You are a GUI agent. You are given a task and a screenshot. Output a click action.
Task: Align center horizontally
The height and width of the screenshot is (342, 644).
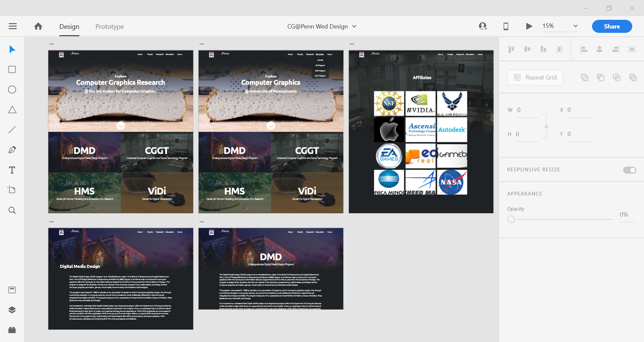599,49
